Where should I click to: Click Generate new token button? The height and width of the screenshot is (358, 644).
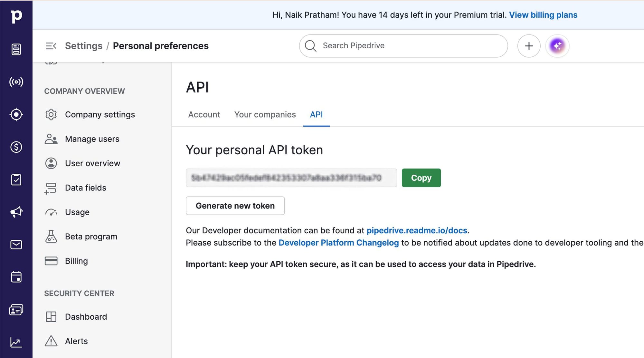(235, 206)
